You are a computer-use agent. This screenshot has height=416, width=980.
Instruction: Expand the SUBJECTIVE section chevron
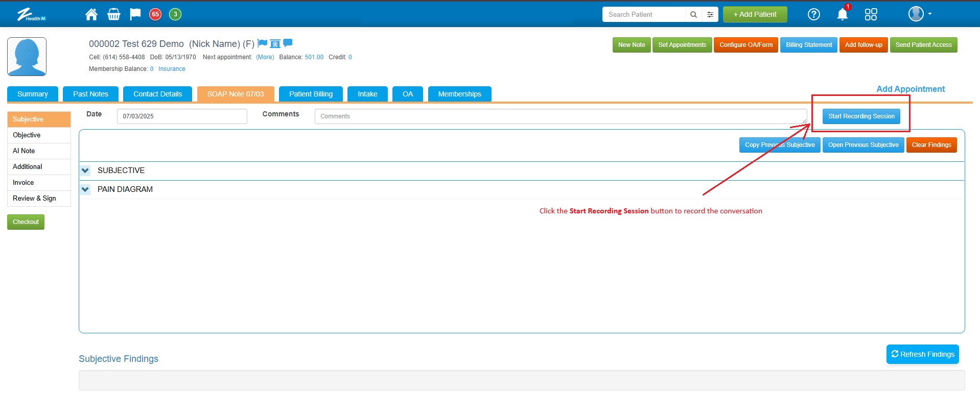tap(85, 170)
